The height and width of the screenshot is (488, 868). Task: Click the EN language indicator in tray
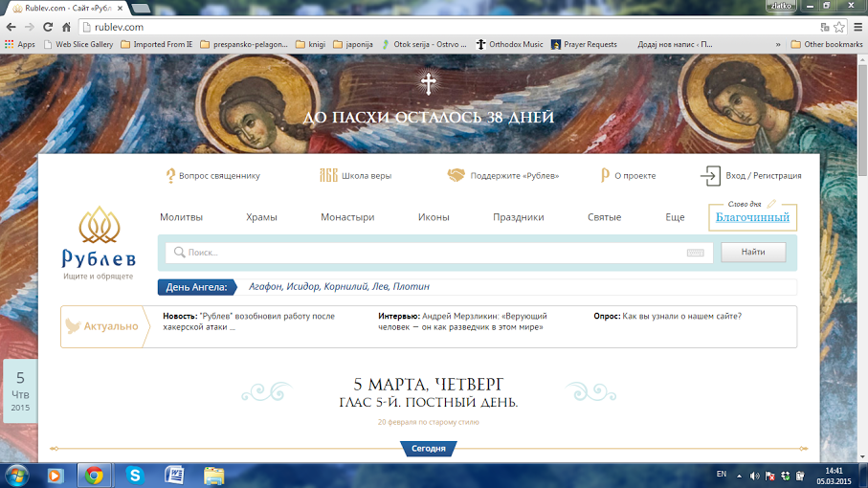point(722,475)
